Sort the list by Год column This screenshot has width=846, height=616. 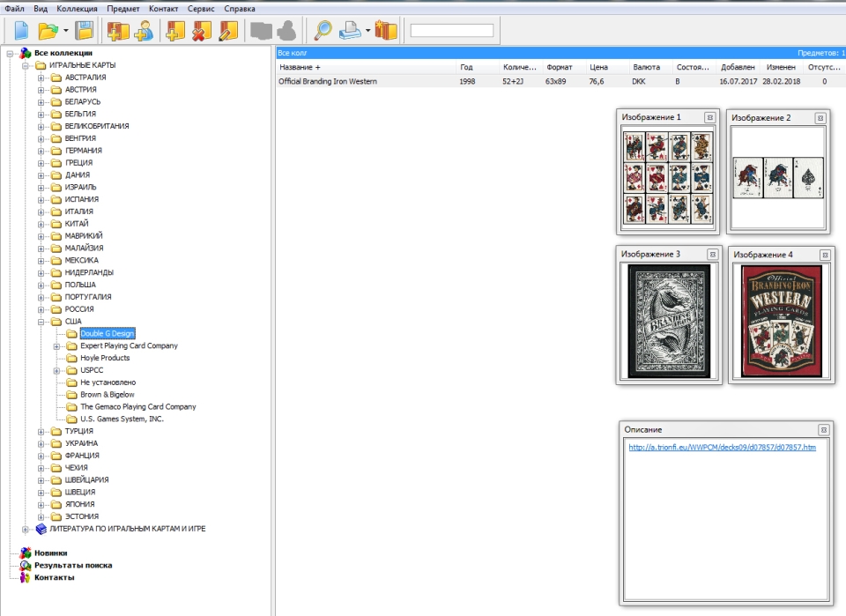click(x=478, y=68)
